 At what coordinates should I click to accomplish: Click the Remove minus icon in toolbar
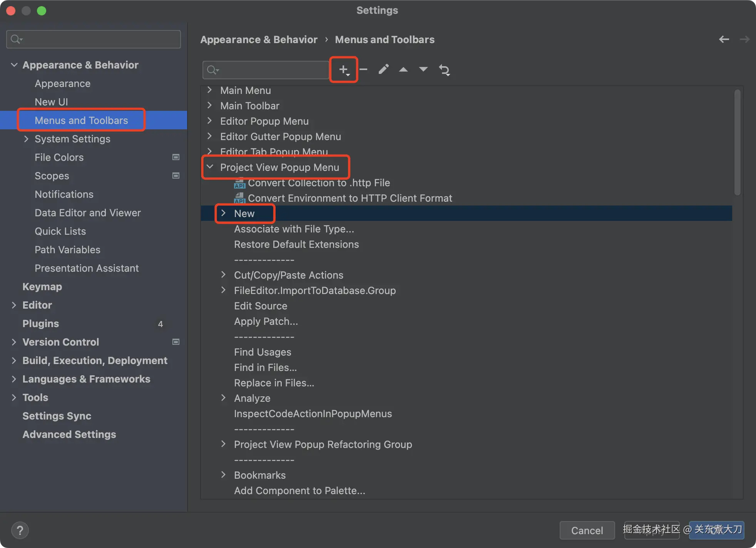(363, 70)
